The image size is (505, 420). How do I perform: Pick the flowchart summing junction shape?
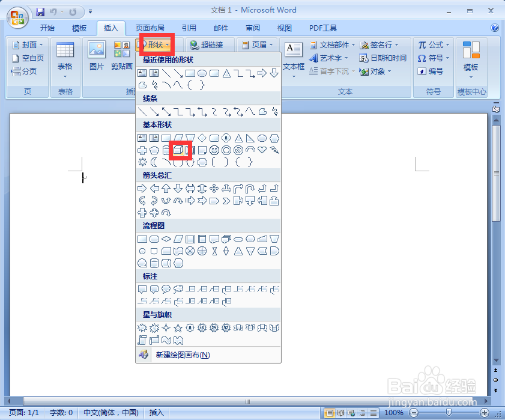pyautogui.click(x=190, y=251)
